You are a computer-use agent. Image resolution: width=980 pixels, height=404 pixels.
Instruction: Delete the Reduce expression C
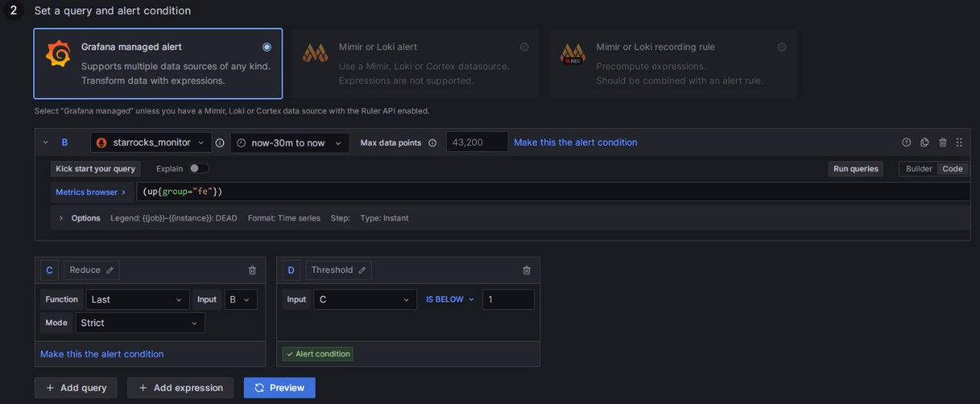pyautogui.click(x=252, y=271)
